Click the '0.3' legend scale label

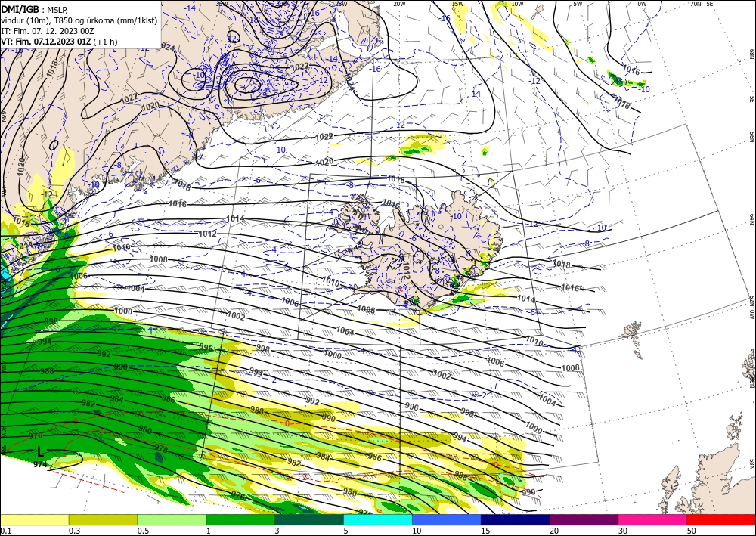pos(74,531)
